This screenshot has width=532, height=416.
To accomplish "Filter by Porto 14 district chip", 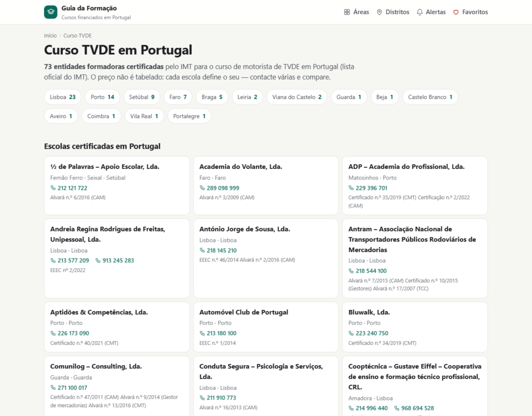I will [102, 97].
